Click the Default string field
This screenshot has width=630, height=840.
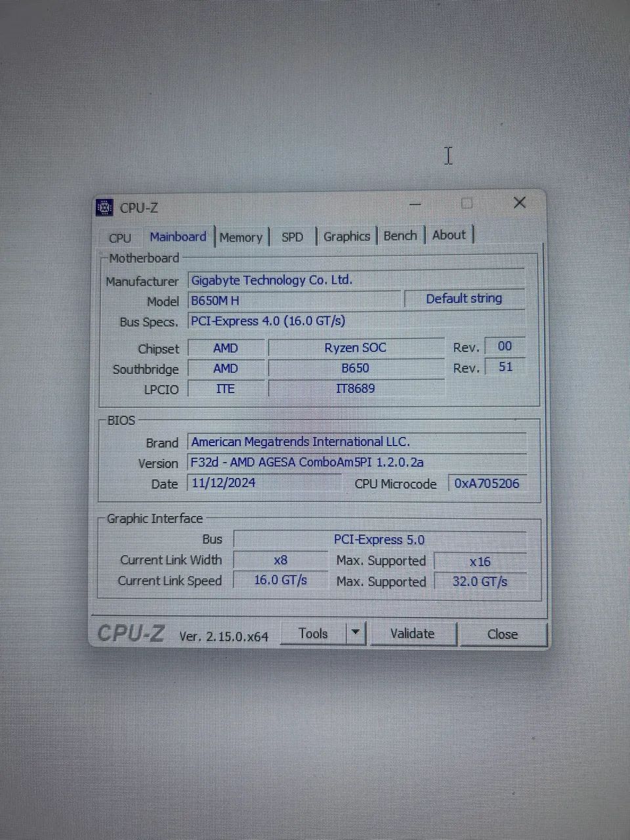pyautogui.click(x=464, y=299)
